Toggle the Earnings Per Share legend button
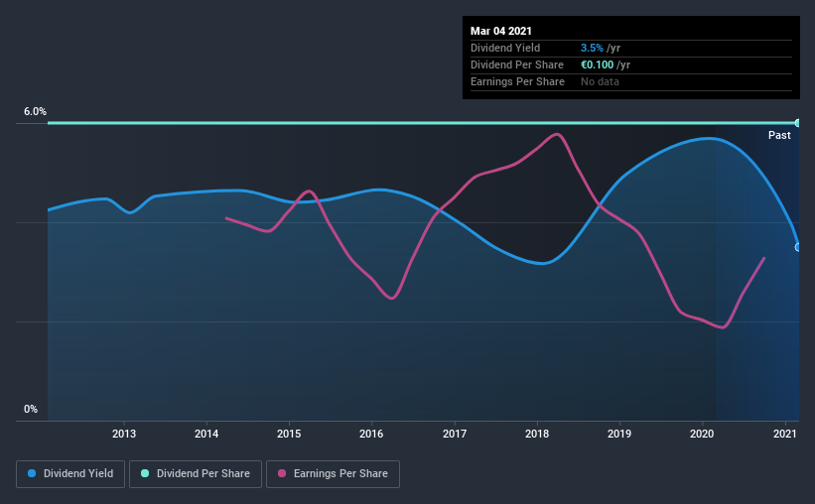 point(334,474)
